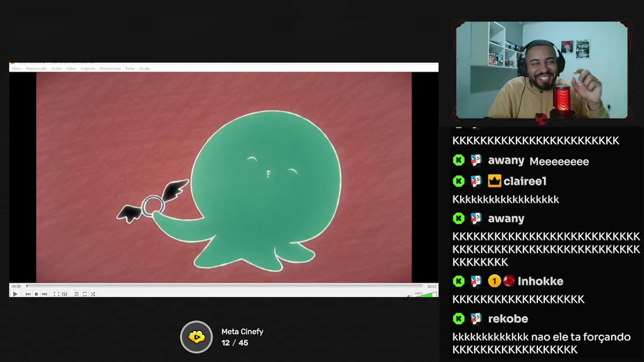Toggle VLC fullscreen mode
644x362 pixels.
pos(56,294)
